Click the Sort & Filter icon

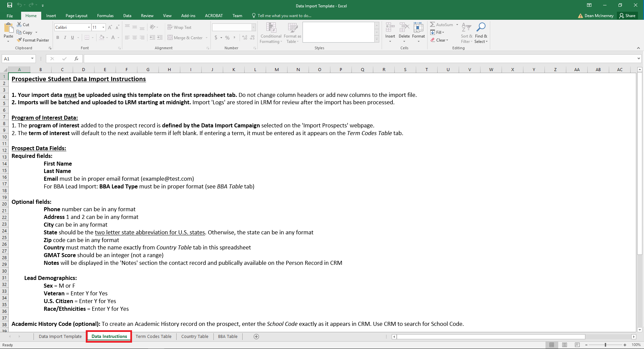466,27
